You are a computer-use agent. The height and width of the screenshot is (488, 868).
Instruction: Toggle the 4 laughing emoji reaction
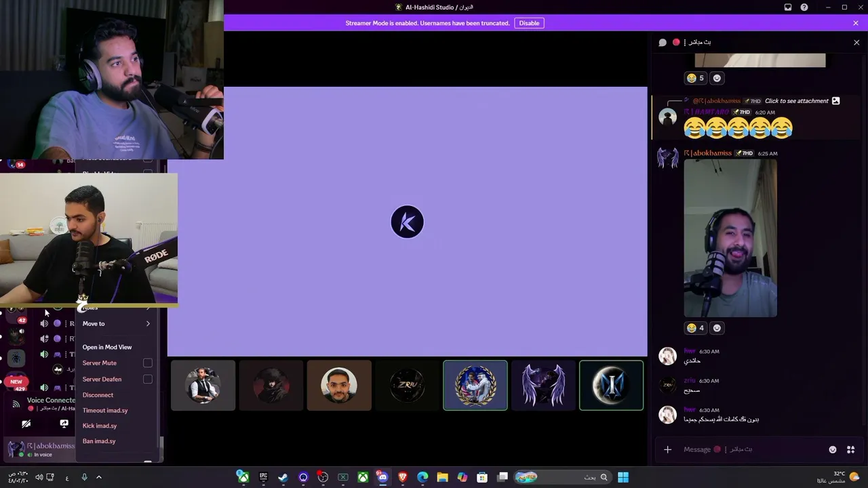coord(695,328)
